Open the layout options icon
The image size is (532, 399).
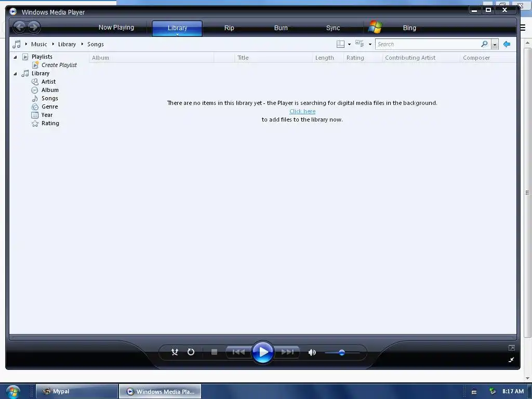coord(340,44)
